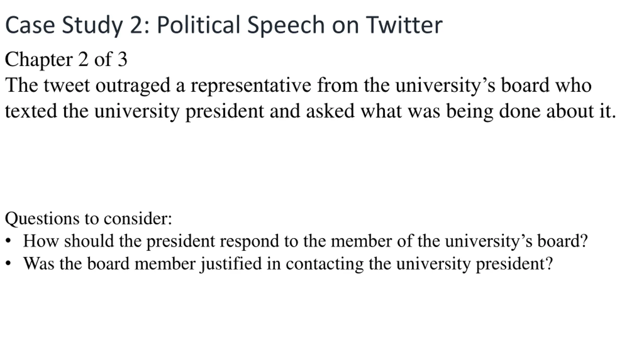Click the "Questions to consider:" heading
Image resolution: width=644 pixels, height=362 pixels.
pos(88,218)
